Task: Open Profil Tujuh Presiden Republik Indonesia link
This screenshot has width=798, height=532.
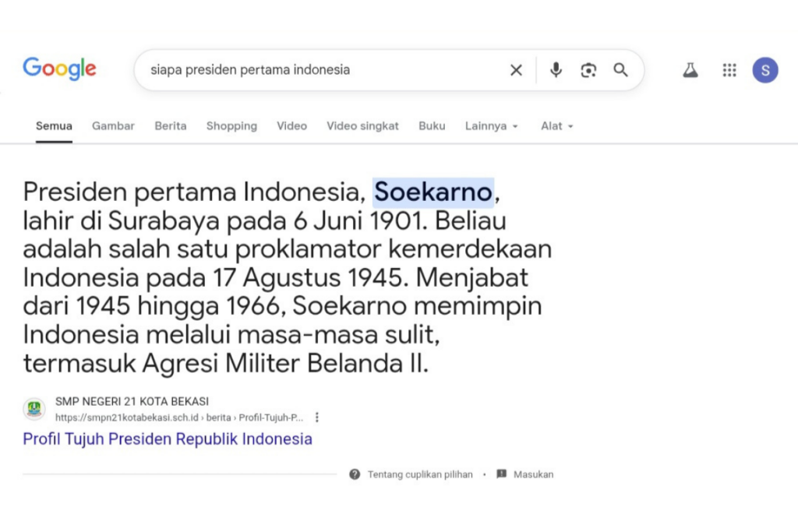Action: click(x=168, y=439)
